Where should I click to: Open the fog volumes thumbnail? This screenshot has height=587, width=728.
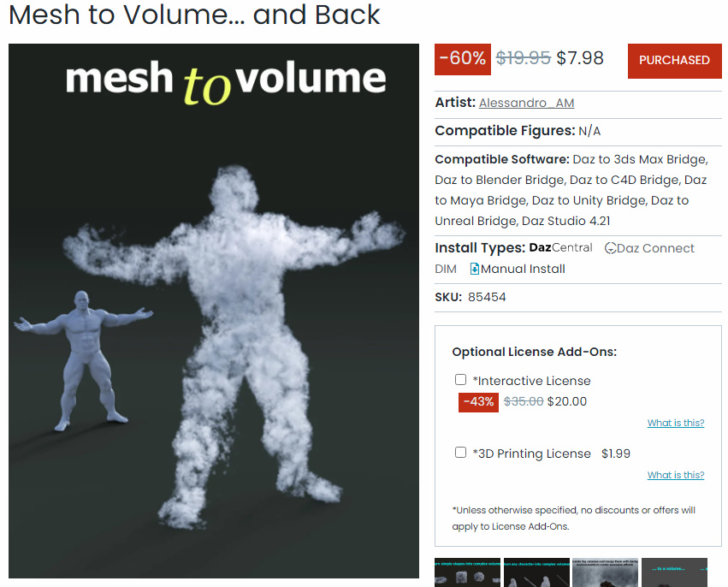[x=606, y=572]
